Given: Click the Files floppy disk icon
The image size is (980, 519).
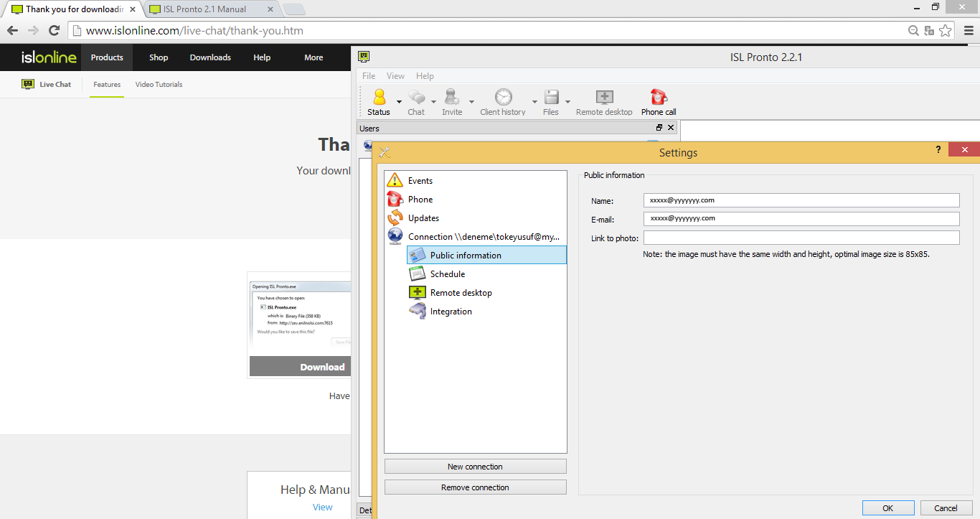Looking at the screenshot, I should 551,97.
